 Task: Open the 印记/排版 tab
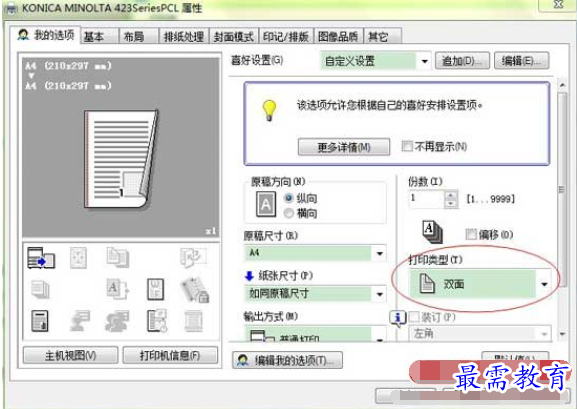286,36
